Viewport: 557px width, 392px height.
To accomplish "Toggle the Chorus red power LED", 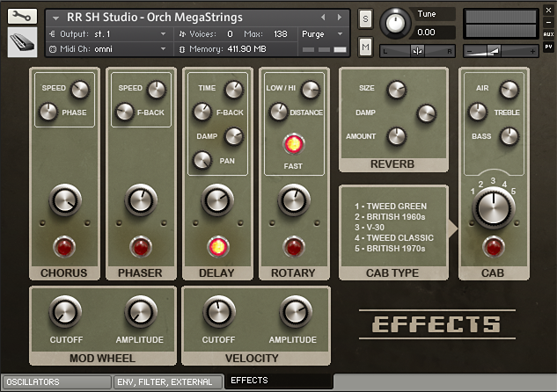I will coord(64,247).
